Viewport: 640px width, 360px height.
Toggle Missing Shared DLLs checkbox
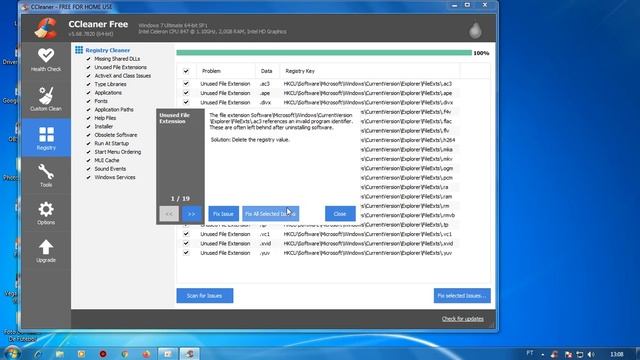pyautogui.click(x=89, y=59)
